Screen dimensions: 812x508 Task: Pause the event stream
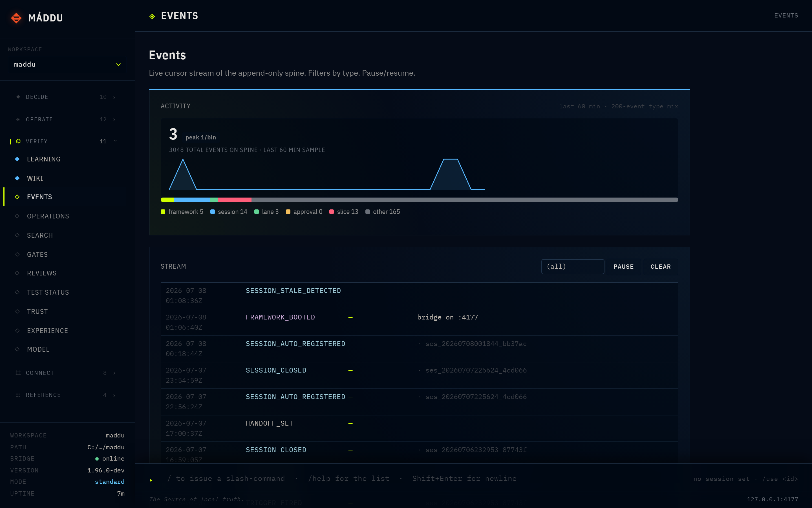(623, 267)
